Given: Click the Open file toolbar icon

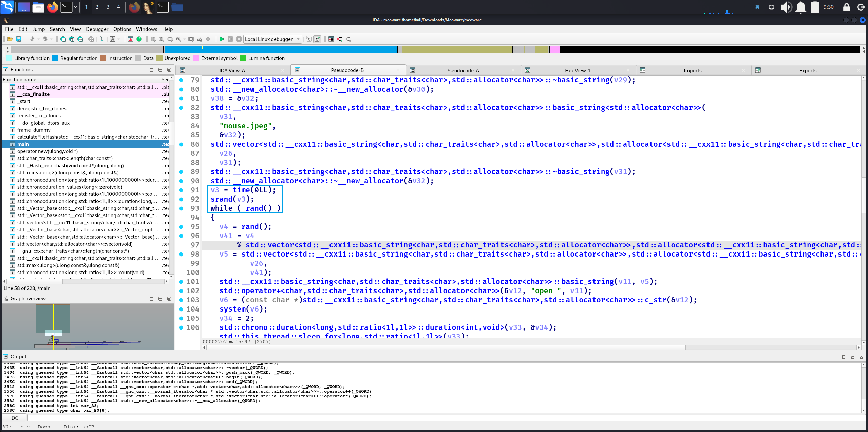Looking at the screenshot, I should click(10, 39).
